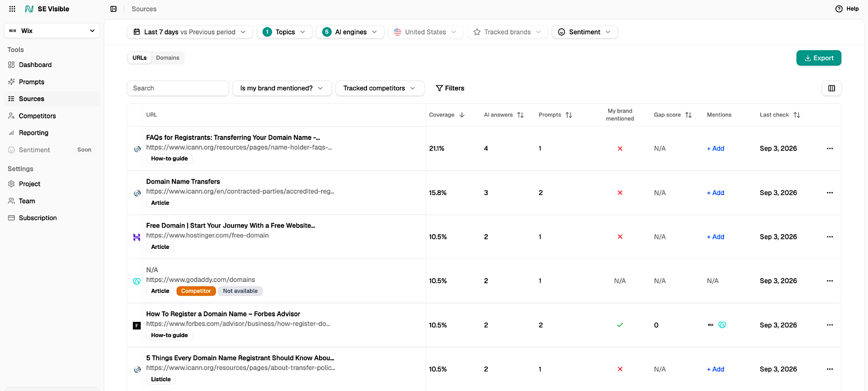Click the Export button
Screen dimensions: 868x391
coord(818,58)
